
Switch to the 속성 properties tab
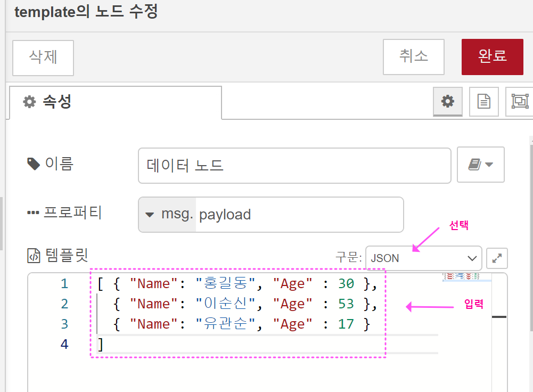115,102
